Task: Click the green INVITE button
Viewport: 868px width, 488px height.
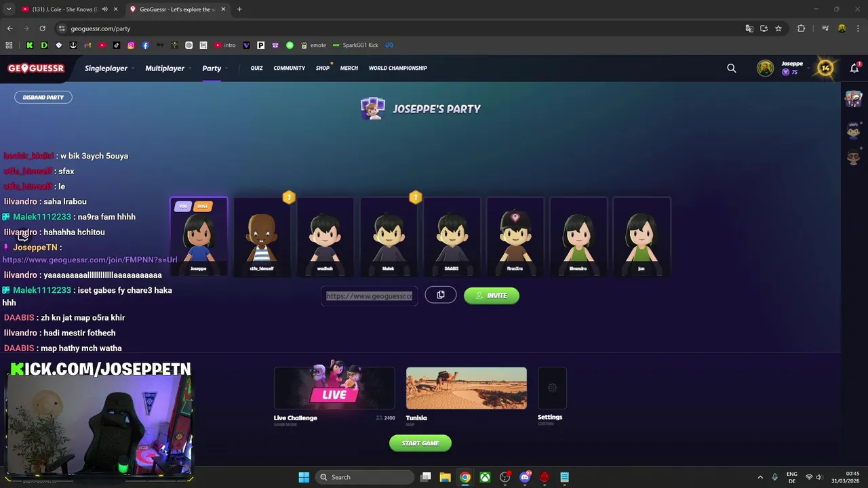Action: 492,296
